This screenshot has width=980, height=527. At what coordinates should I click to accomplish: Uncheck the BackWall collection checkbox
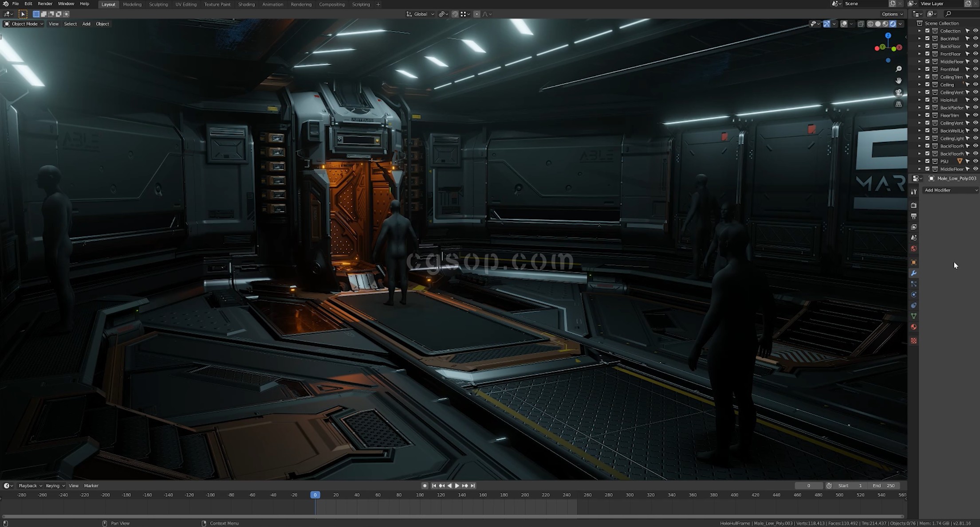927,39
